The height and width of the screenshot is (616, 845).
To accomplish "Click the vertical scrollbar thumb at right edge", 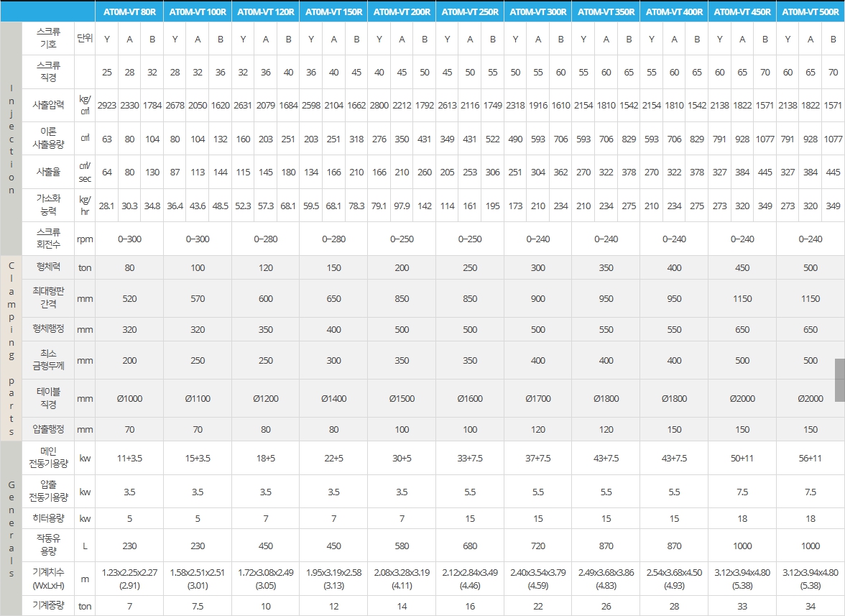I will tap(839, 380).
